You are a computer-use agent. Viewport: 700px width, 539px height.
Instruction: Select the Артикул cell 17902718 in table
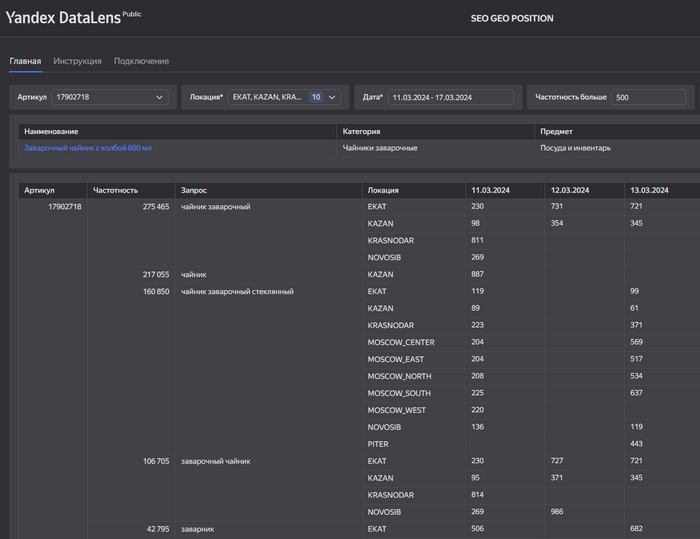[x=64, y=206]
